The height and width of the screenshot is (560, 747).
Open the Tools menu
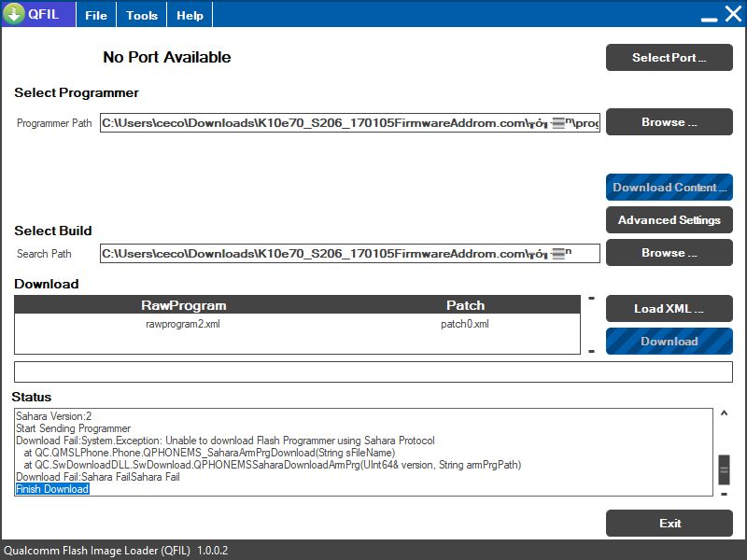pos(142,15)
